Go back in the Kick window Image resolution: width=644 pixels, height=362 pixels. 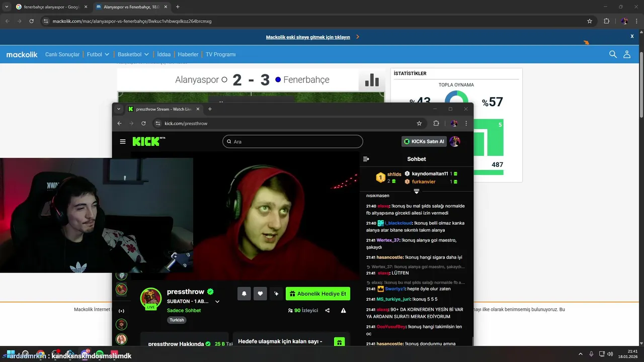(x=119, y=123)
